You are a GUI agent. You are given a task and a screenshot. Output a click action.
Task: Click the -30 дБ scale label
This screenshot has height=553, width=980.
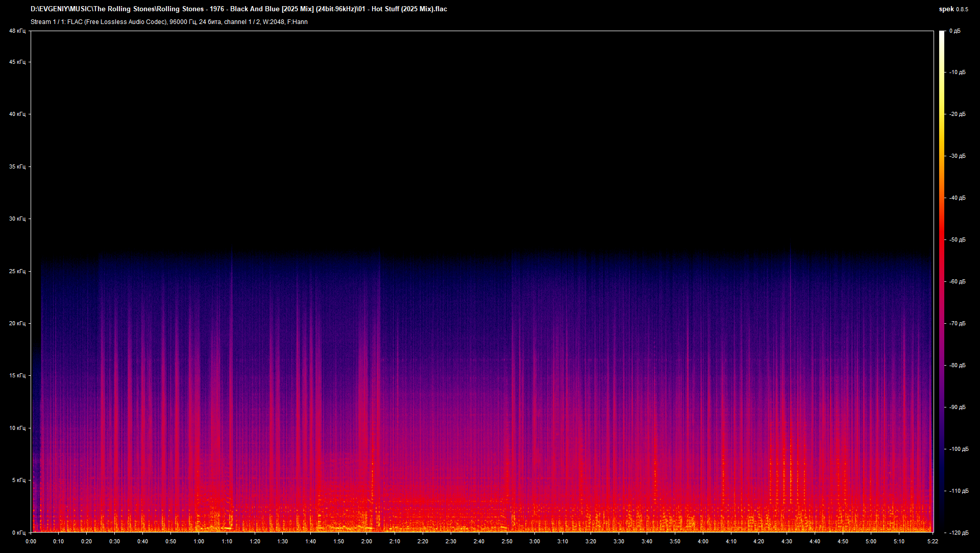(957, 156)
